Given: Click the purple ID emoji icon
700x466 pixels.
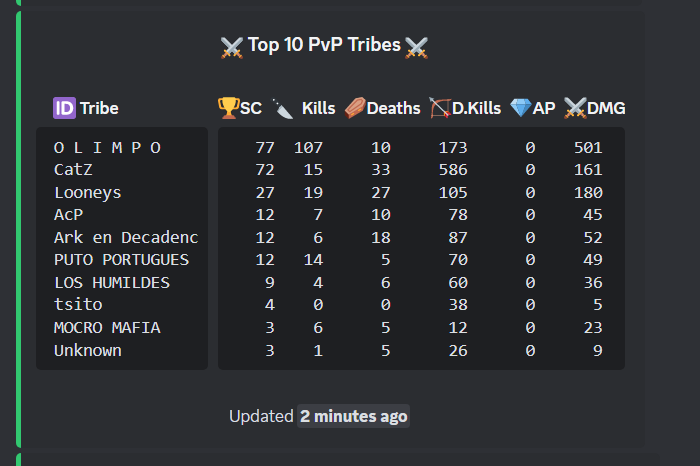Looking at the screenshot, I should pyautogui.click(x=64, y=108).
